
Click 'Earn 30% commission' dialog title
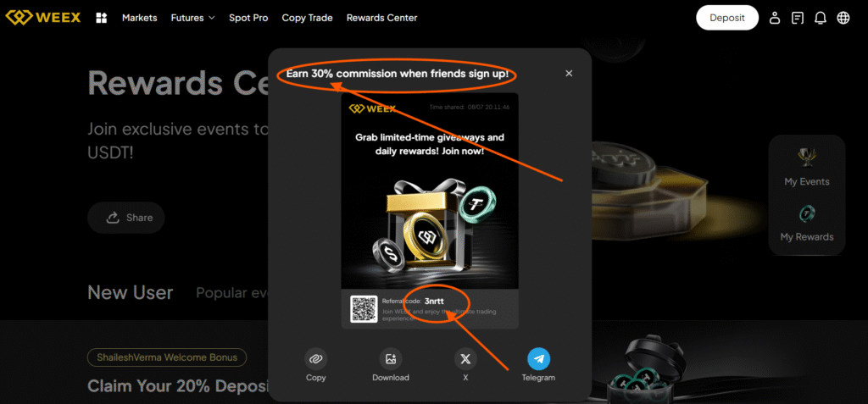pyautogui.click(x=398, y=74)
